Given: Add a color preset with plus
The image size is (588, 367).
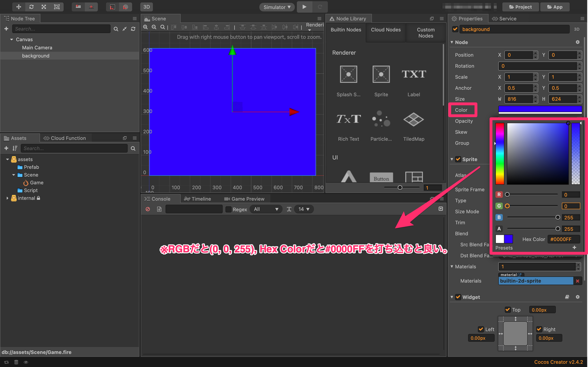Looking at the screenshot, I should click(574, 248).
